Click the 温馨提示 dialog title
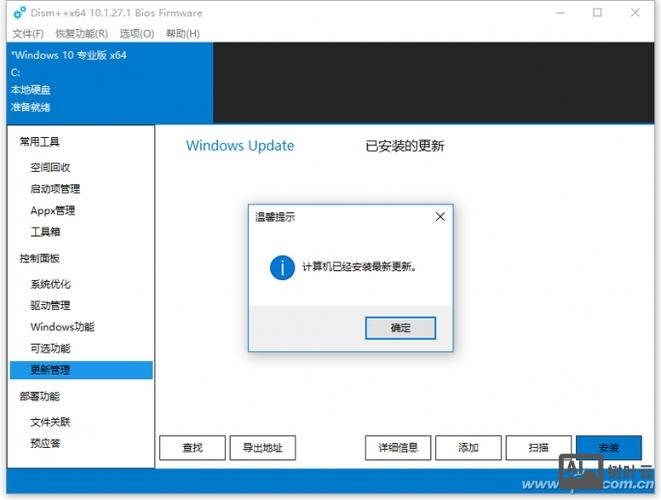 pyautogui.click(x=275, y=217)
